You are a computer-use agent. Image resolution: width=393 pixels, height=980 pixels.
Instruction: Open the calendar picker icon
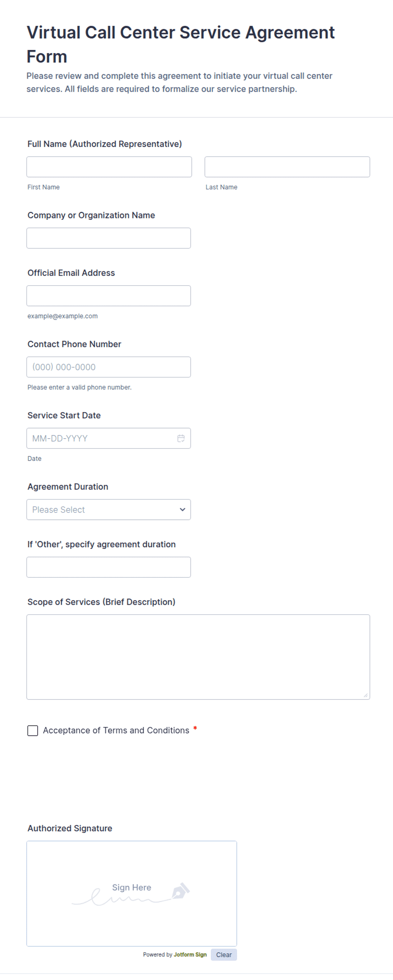pos(181,438)
